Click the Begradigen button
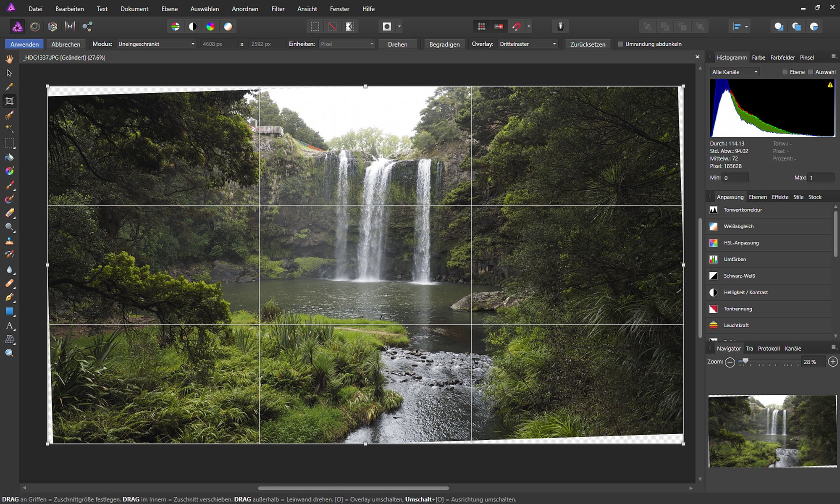The width and height of the screenshot is (840, 504). click(x=444, y=44)
